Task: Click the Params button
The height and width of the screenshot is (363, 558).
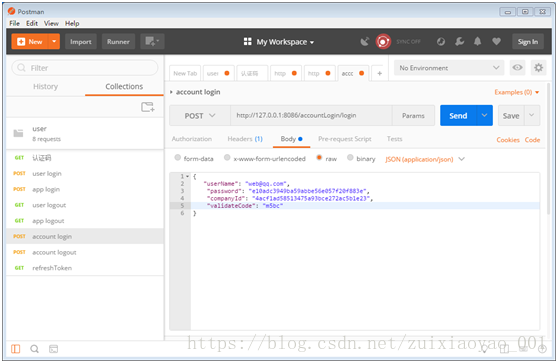Action: (413, 116)
